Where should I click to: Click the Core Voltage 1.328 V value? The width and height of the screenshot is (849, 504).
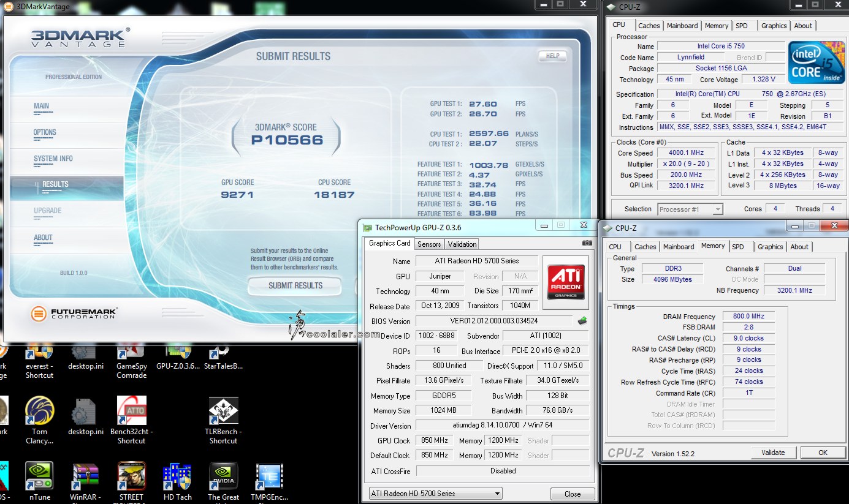point(764,79)
